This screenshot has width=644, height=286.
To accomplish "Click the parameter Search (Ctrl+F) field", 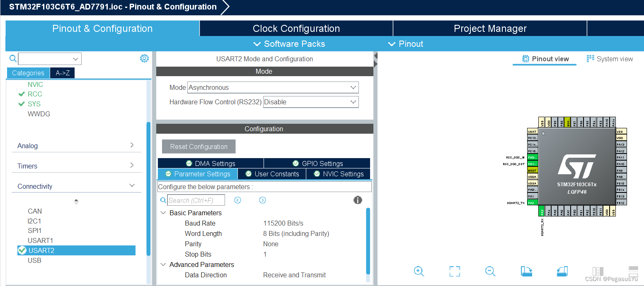I will click(196, 200).
